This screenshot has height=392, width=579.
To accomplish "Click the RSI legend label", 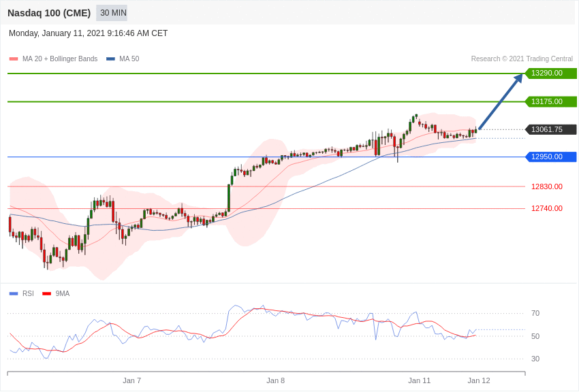I will pyautogui.click(x=28, y=293).
